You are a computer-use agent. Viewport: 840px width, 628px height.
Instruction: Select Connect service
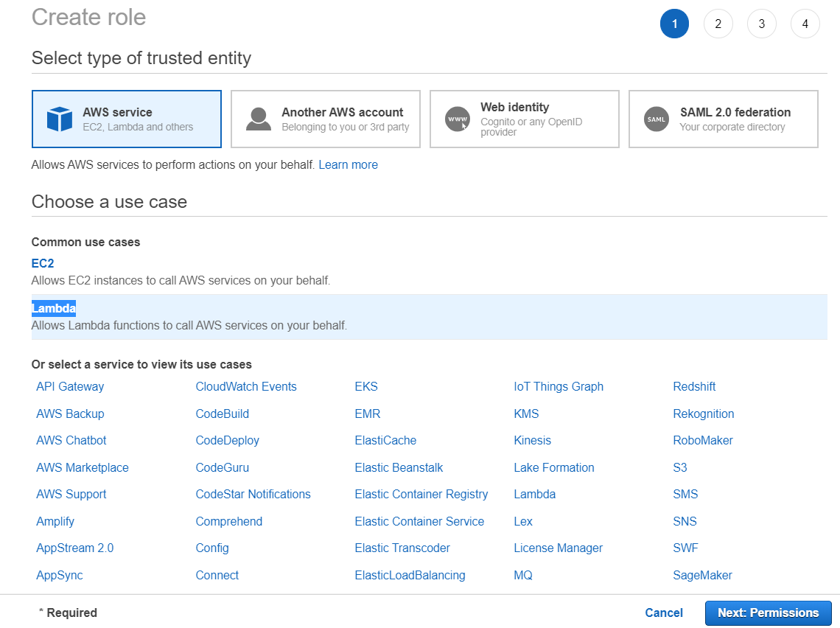pos(217,576)
